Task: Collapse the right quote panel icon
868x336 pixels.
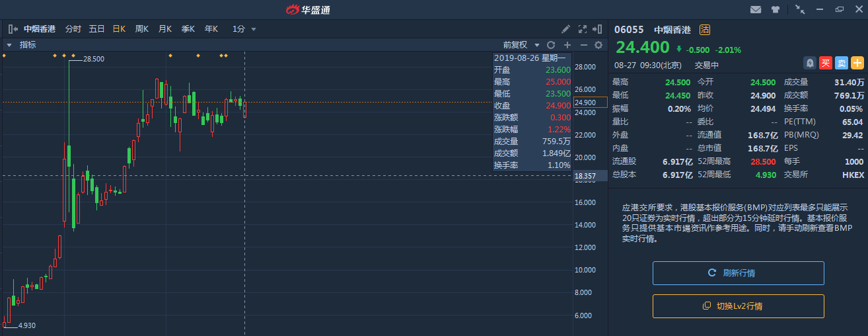Action: 597,29
